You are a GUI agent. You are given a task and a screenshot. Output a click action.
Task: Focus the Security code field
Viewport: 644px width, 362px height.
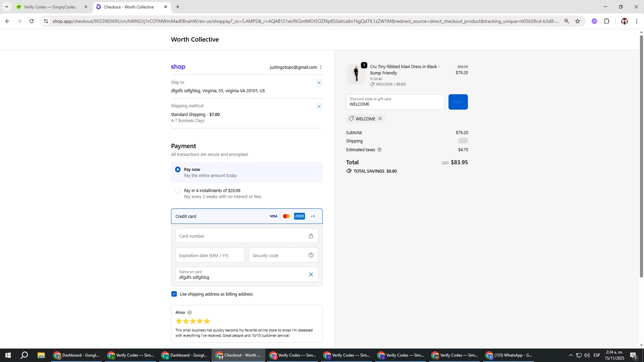[283, 255]
